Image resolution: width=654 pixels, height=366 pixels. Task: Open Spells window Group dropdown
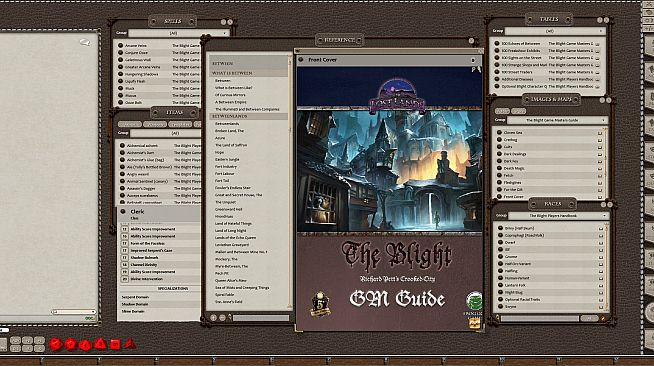tap(179, 33)
